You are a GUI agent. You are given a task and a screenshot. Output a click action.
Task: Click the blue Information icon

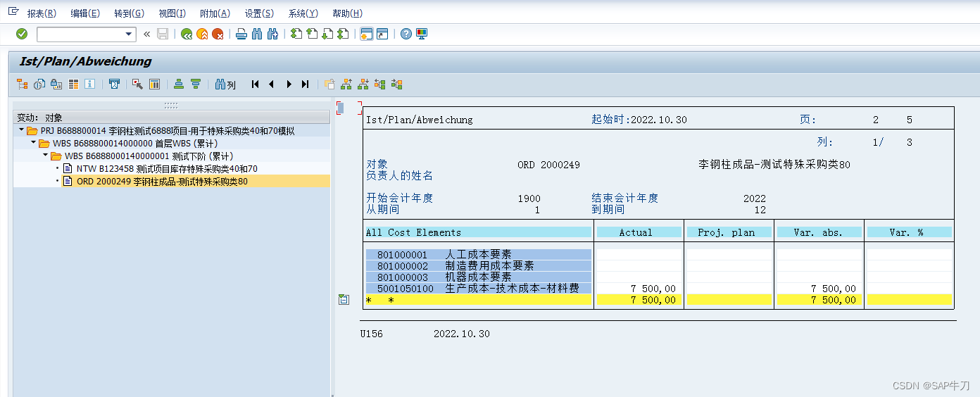90,84
